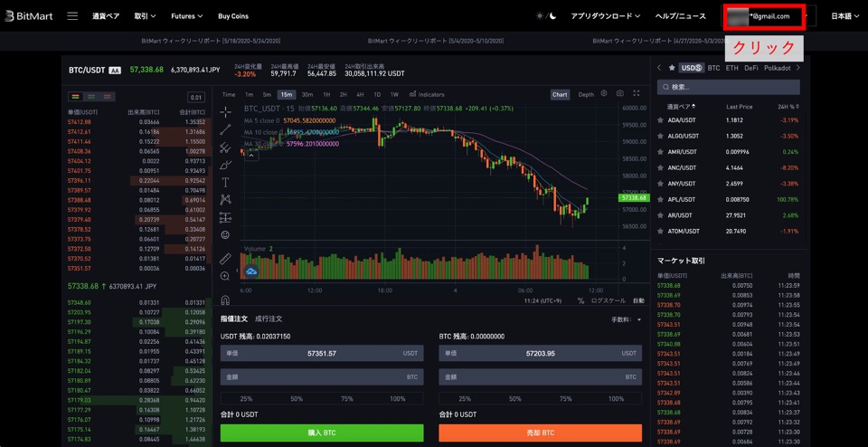Set buy amount to 50%
The height and width of the screenshot is (447, 868).
[297, 399]
